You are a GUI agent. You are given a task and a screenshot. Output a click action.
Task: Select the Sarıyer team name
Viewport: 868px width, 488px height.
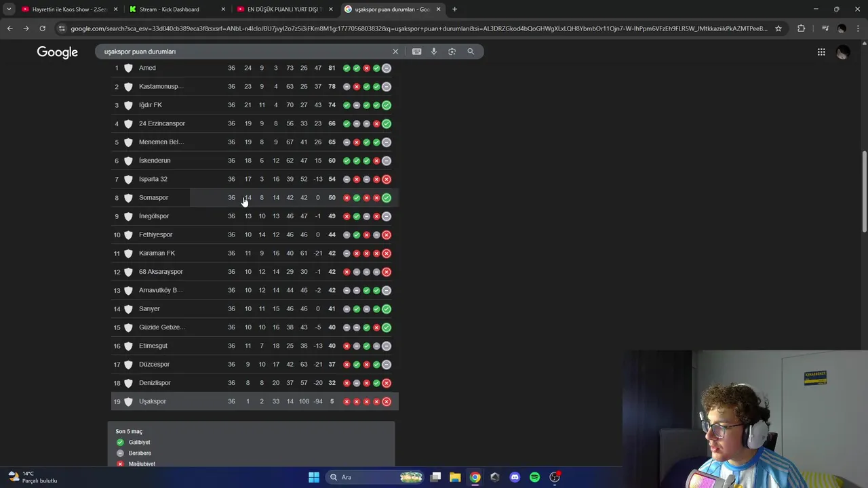pyautogui.click(x=149, y=309)
